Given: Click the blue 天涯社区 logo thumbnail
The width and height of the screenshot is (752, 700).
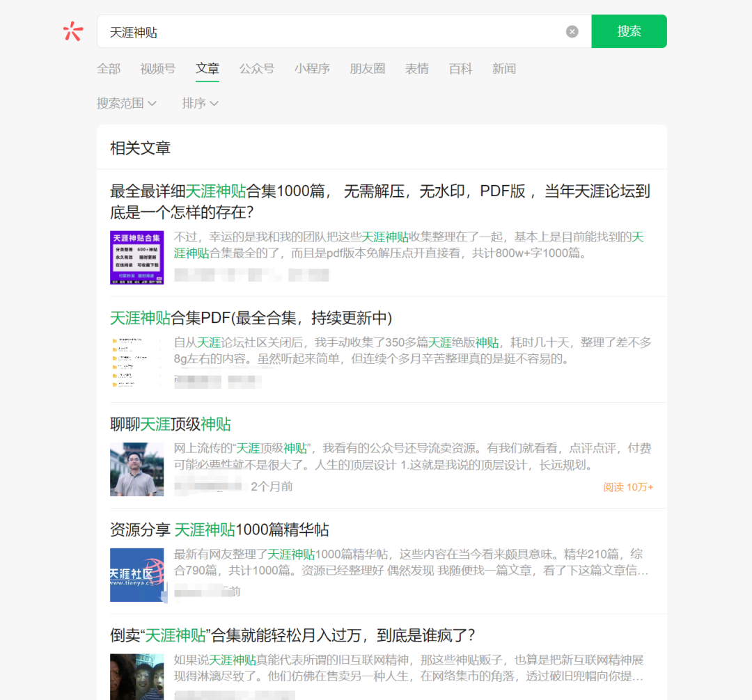Looking at the screenshot, I should 136,575.
